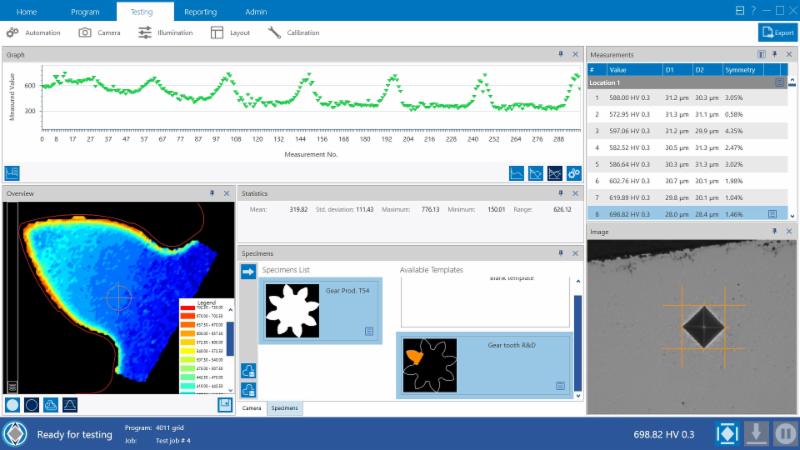Close the Overview panel
800x450 pixels.
(x=227, y=193)
